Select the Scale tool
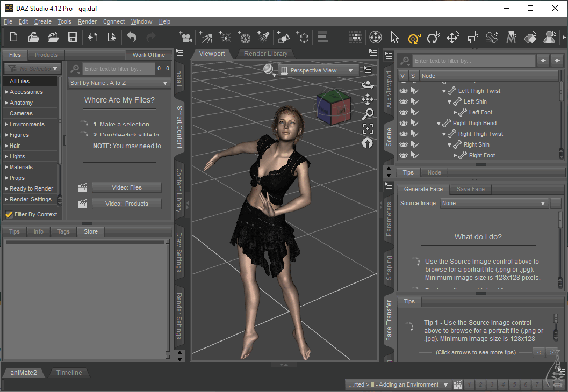568x392 pixels. click(x=472, y=37)
